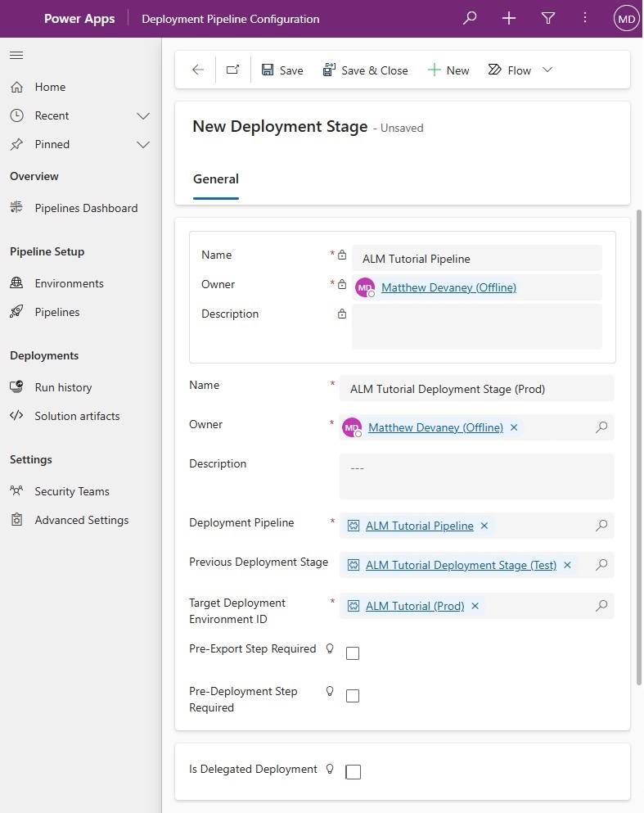The image size is (644, 813).
Task: Open the advanced find filter icon
Action: tap(548, 18)
